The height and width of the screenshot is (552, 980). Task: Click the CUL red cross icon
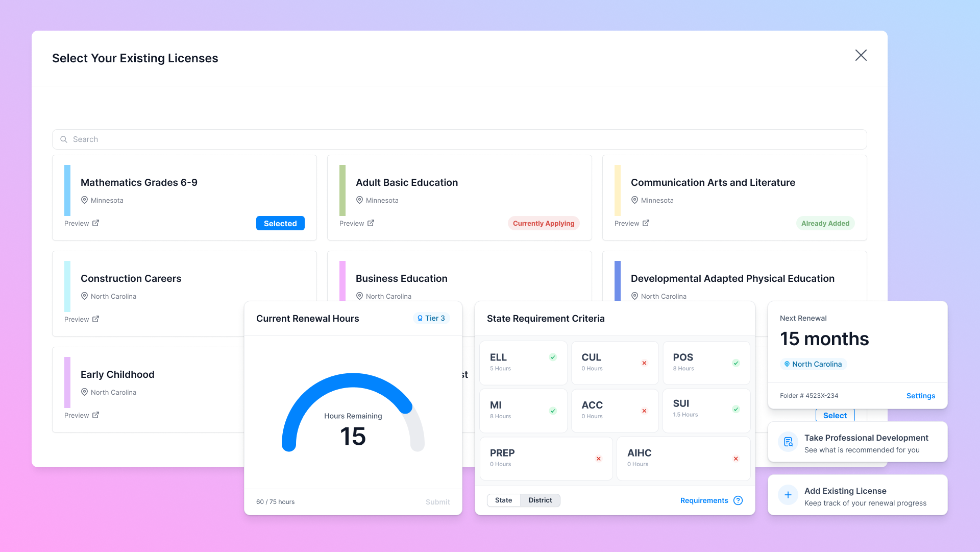644,363
